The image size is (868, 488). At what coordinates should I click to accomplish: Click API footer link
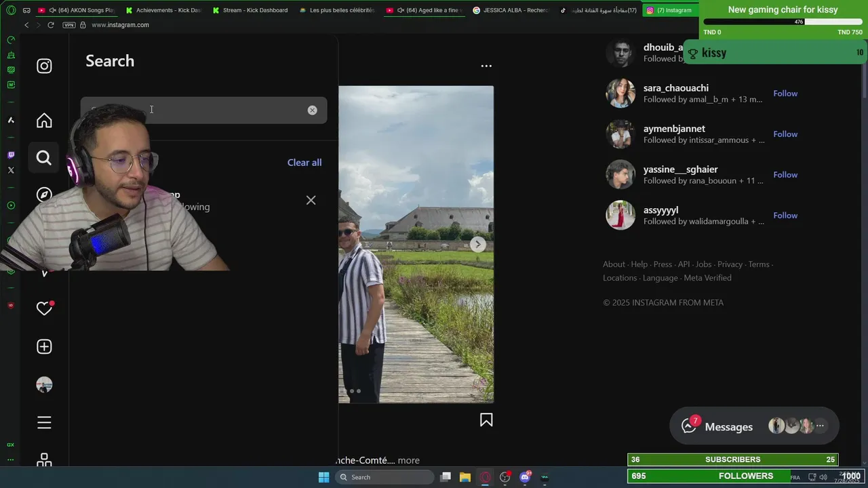pyautogui.click(x=684, y=264)
